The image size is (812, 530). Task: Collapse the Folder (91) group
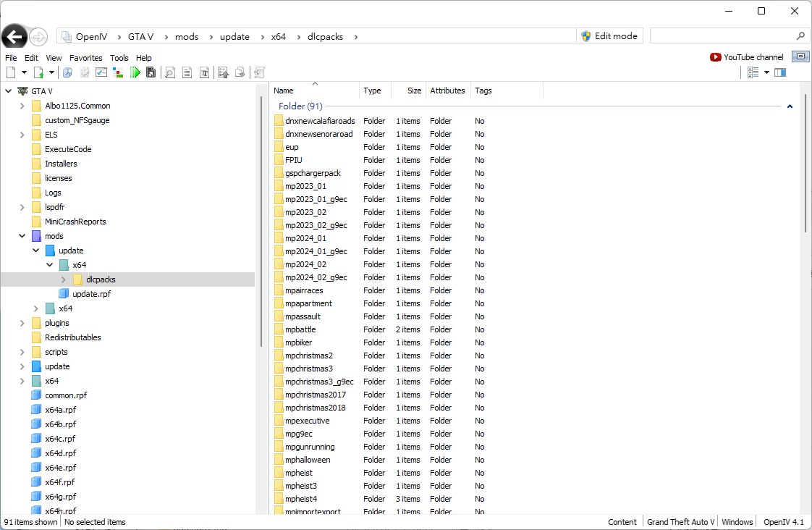790,106
